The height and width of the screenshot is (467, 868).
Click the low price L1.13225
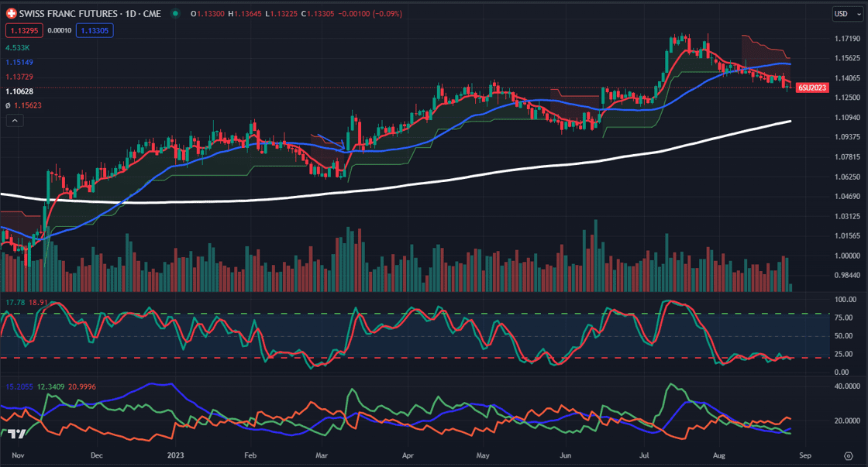tap(282, 13)
